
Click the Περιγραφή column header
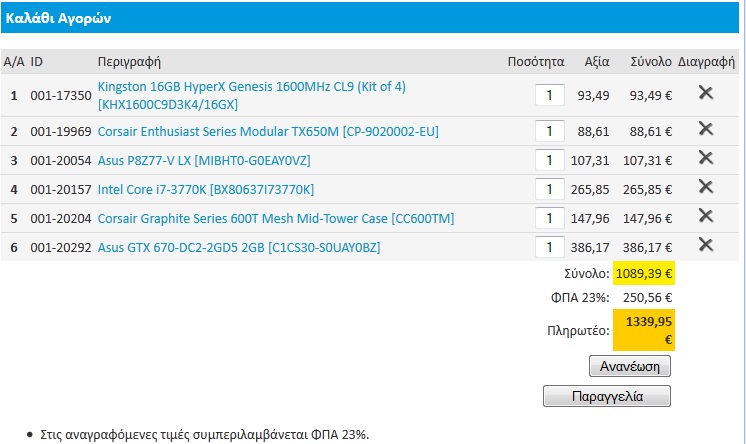[129, 61]
